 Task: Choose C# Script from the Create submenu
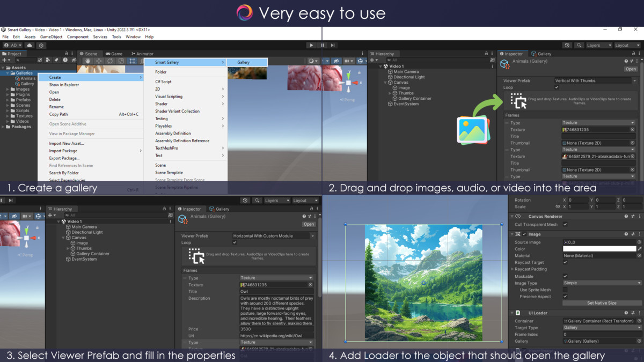[164, 82]
